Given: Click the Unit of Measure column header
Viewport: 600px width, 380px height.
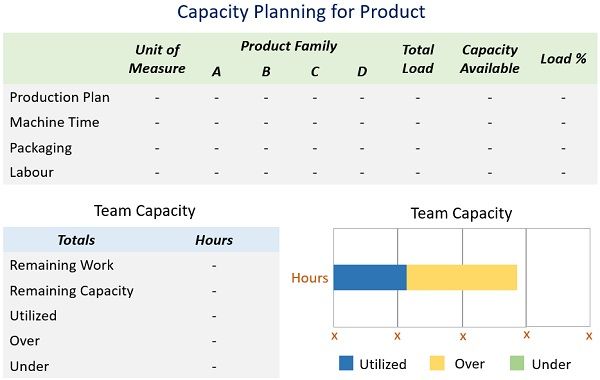Looking at the screenshot, I should click(157, 59).
